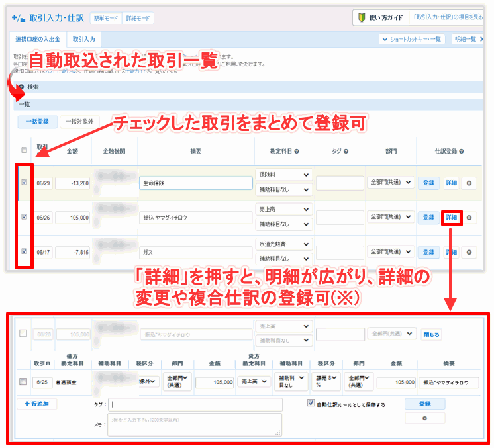This screenshot has width=494, height=448.
Task: Open 全部門(共通) dropdown in 06/17 row
Action: click(390, 252)
